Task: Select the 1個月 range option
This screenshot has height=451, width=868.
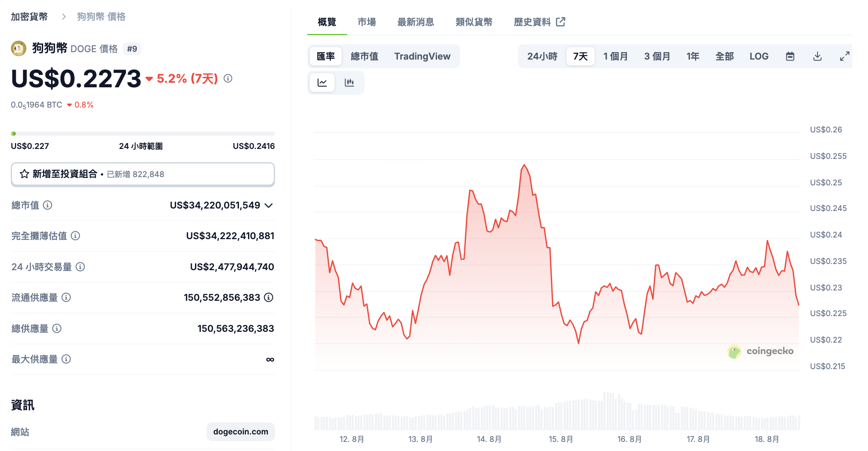Action: point(616,56)
